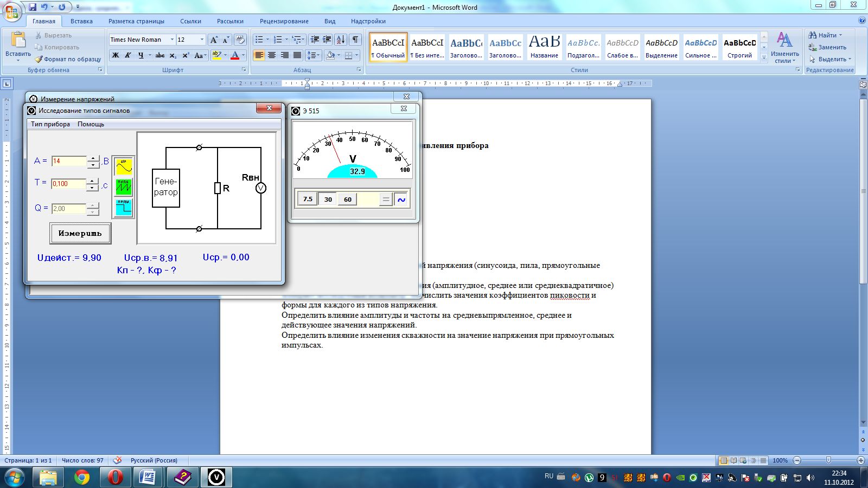Open the font name dropdown
868x488 pixels.
[x=173, y=40]
